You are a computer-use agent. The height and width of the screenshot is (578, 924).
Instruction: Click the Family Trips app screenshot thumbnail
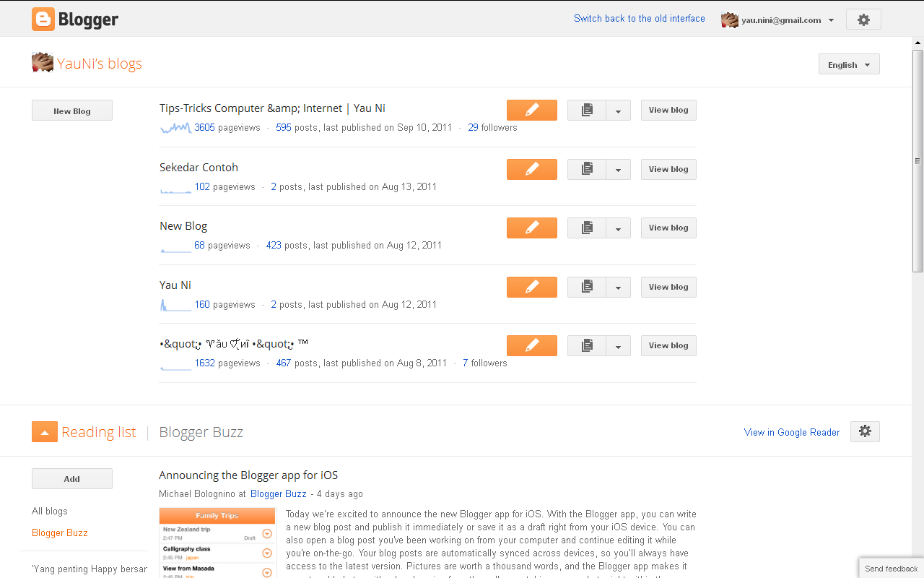coord(217,543)
